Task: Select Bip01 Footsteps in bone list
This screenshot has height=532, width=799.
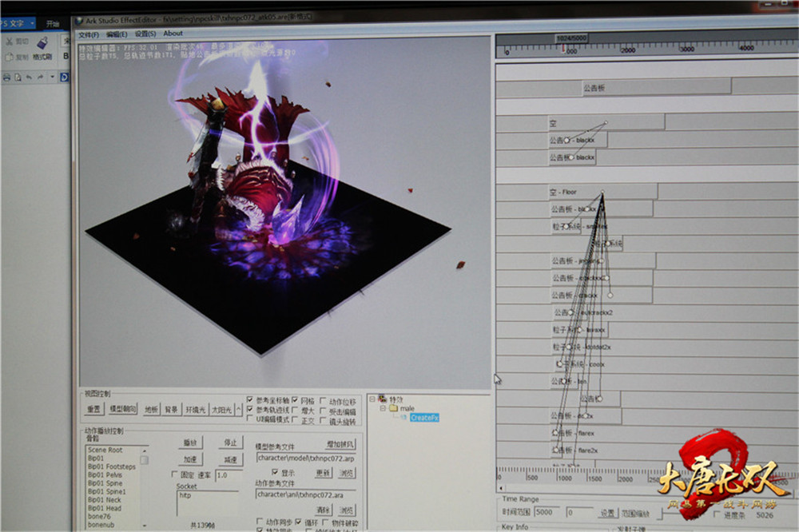Action: click(112, 466)
